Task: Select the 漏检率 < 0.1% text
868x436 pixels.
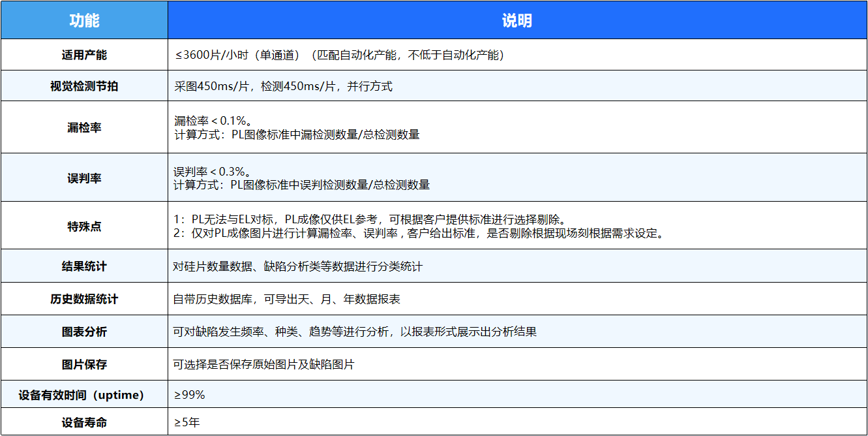Action: [209, 121]
